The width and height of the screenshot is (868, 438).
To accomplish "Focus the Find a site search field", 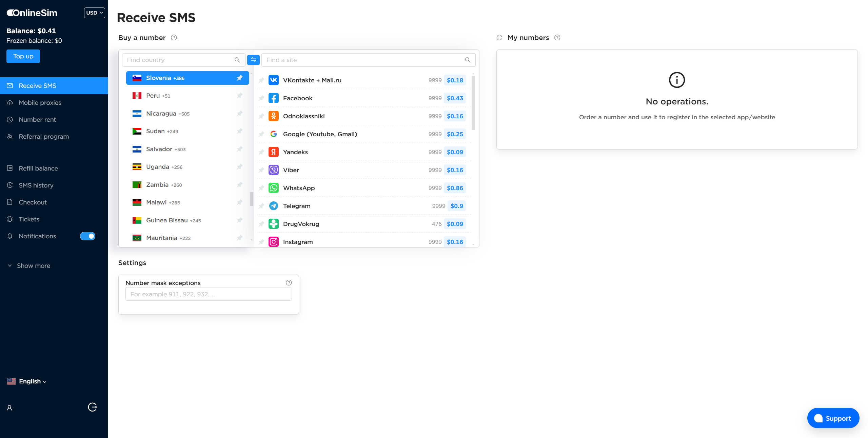I will [368, 60].
